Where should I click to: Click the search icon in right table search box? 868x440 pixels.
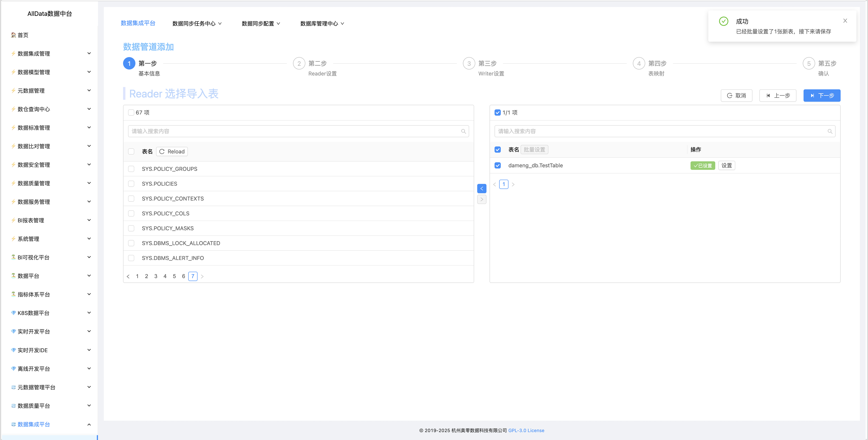click(830, 131)
